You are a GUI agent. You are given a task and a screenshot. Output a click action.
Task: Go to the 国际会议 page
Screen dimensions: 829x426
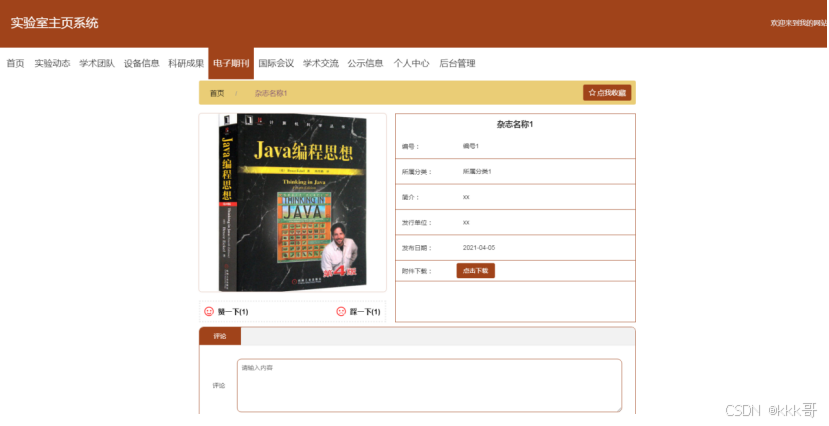pyautogui.click(x=276, y=63)
